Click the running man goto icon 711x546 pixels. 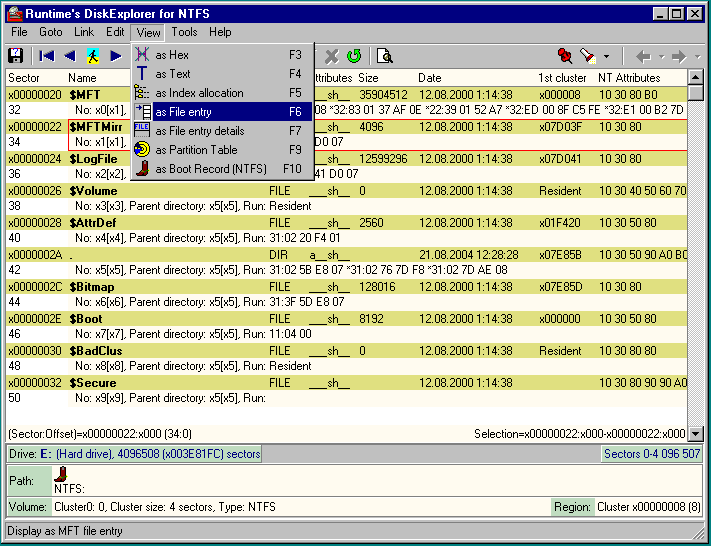(93, 56)
